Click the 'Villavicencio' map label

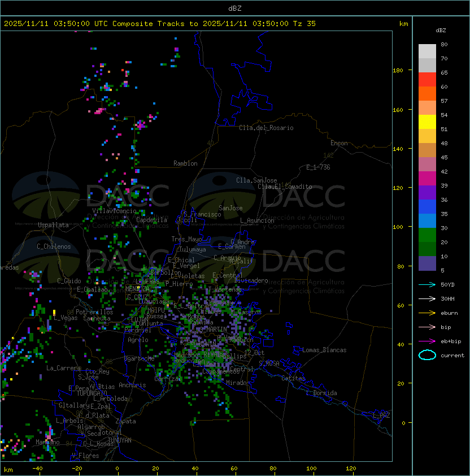114,211
